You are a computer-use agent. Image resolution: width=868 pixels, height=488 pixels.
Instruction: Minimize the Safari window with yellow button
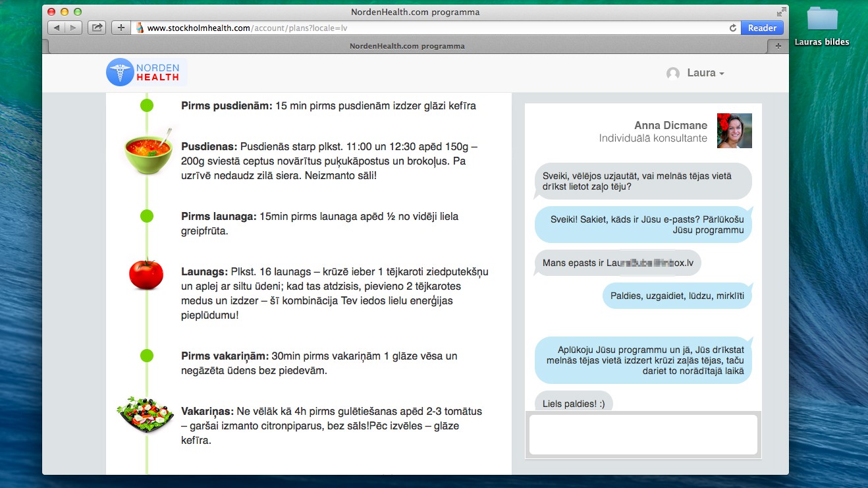[x=65, y=12]
